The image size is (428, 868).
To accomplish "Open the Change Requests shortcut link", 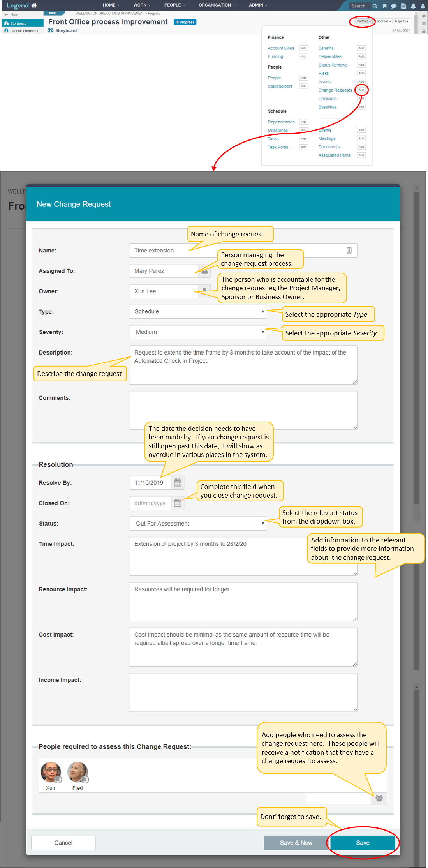I will [x=335, y=90].
